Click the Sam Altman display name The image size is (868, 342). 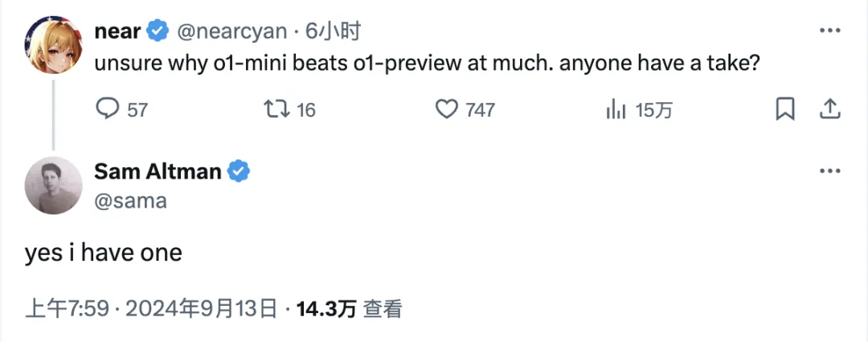click(x=158, y=171)
